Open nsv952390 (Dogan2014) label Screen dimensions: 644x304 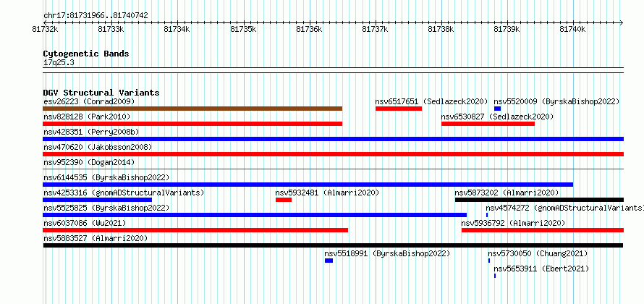[89, 162]
